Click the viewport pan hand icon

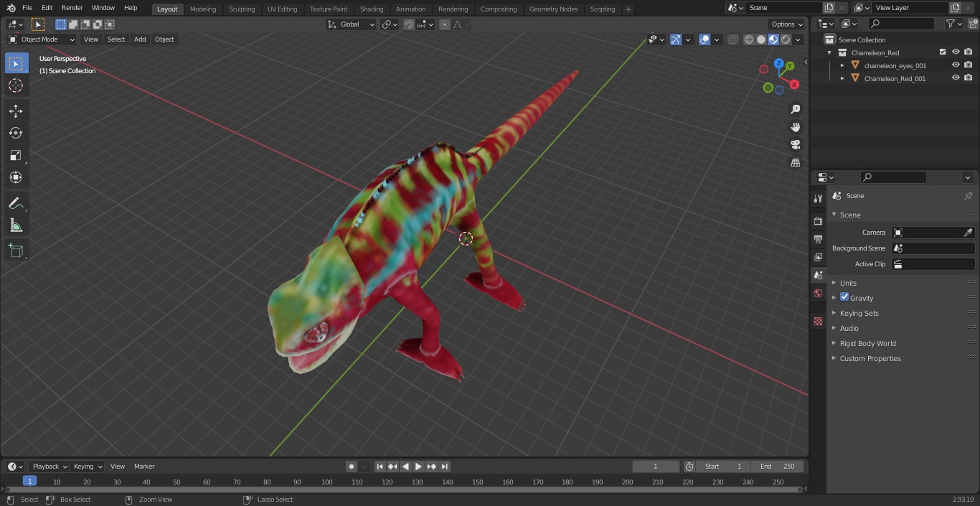coord(795,127)
